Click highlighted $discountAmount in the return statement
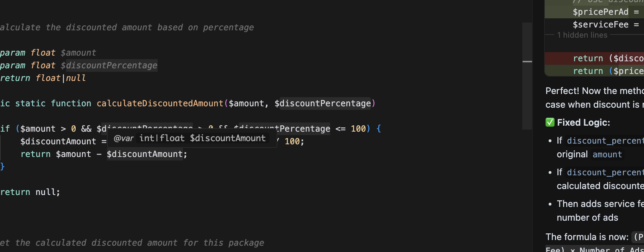Image resolution: width=644 pixels, height=252 pixels. coord(145,154)
